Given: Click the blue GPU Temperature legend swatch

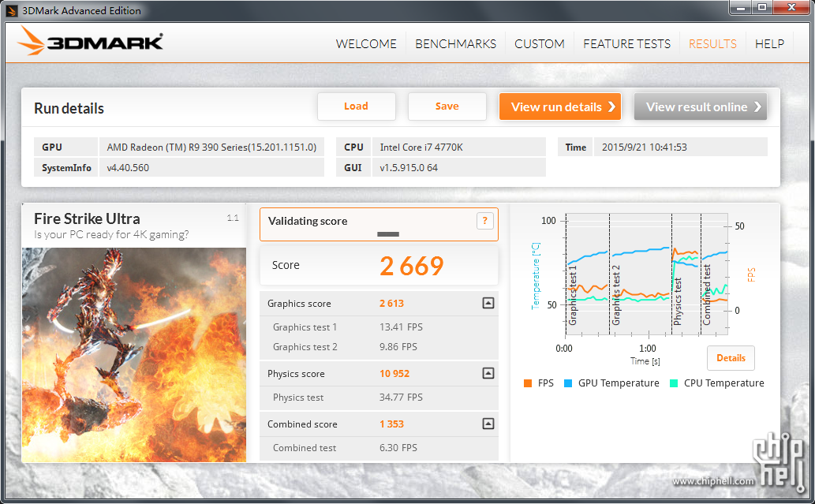Looking at the screenshot, I should click(568, 383).
